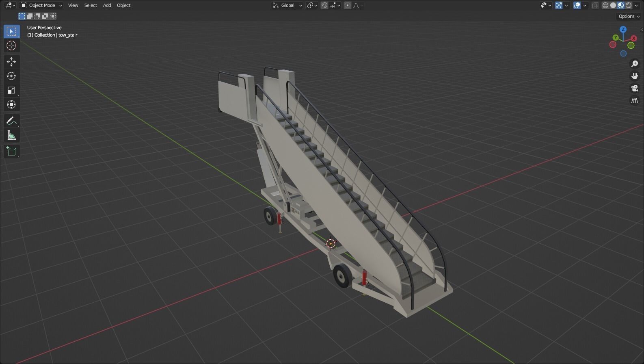Switch to Rendered viewport shading
Image resolution: width=644 pixels, height=364 pixels.
pos(629,5)
